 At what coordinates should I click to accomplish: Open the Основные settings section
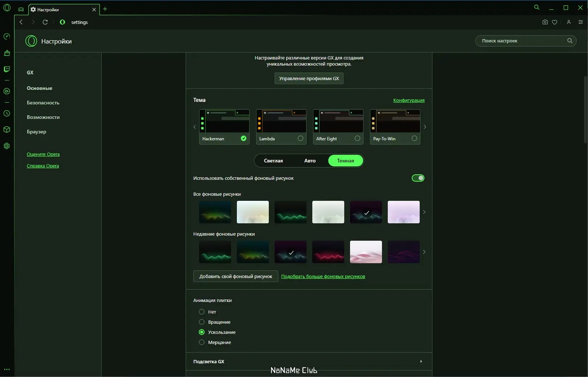coord(40,88)
